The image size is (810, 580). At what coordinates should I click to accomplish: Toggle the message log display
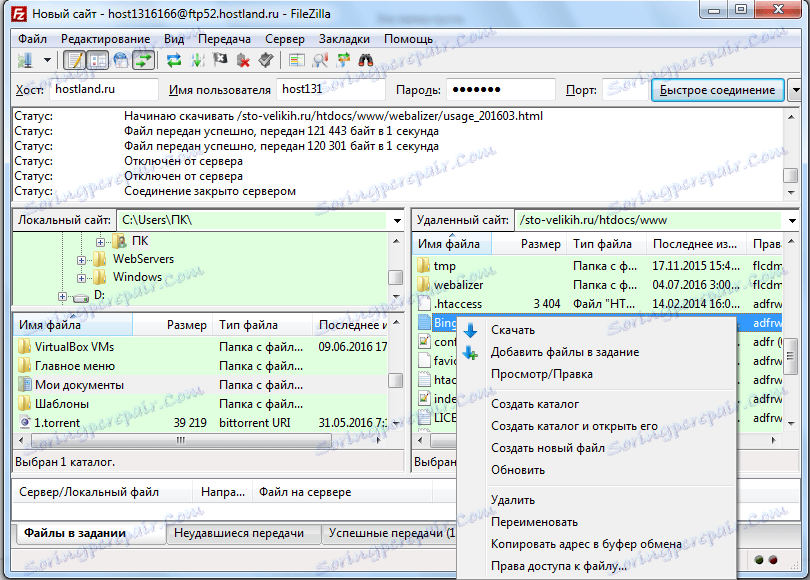[x=74, y=60]
